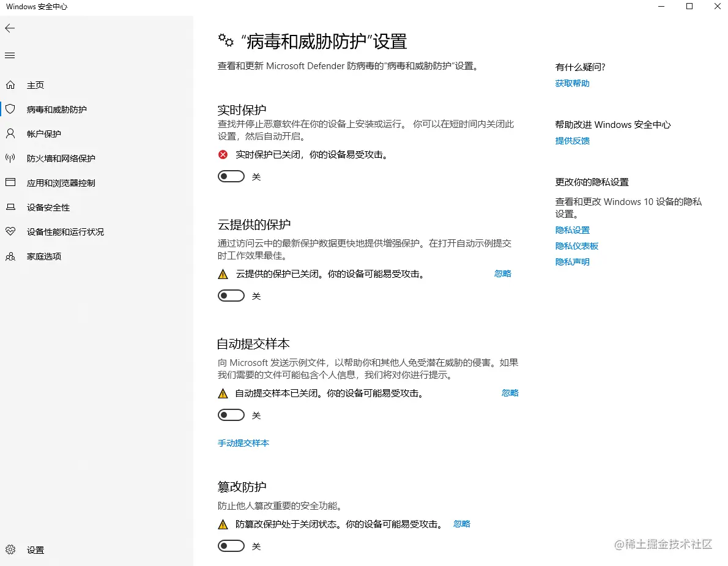Open the 隐私声明 link
Viewport: 728px width, 566px height.
click(x=572, y=262)
